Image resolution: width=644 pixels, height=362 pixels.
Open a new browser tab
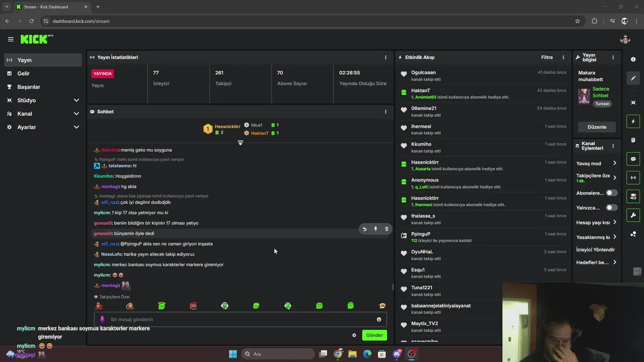pos(98,7)
